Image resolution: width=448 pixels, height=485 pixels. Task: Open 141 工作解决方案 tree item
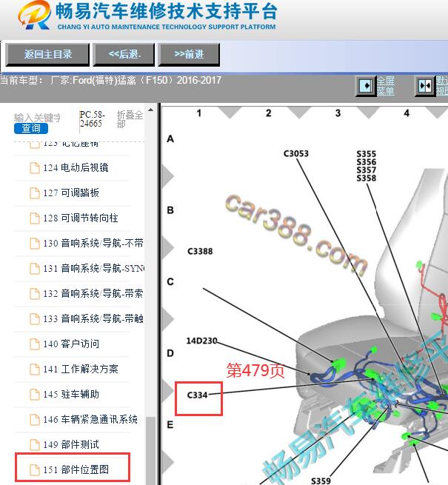pyautogui.click(x=81, y=369)
